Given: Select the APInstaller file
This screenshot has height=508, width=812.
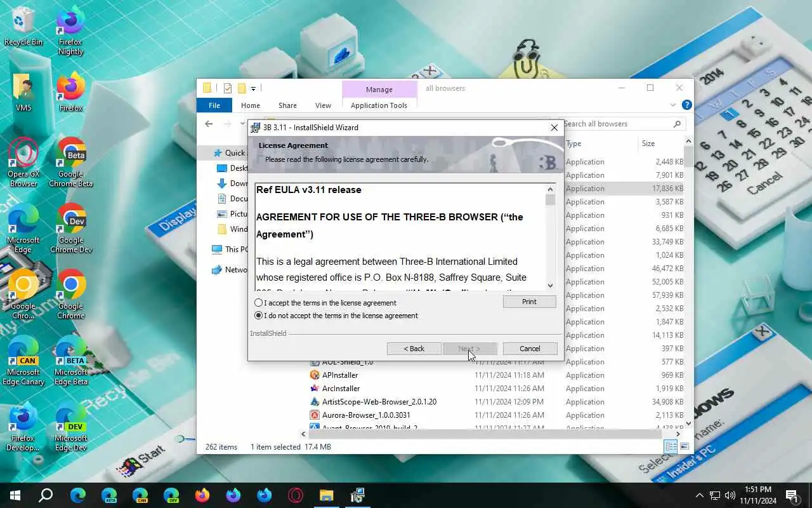Looking at the screenshot, I should tap(340, 375).
